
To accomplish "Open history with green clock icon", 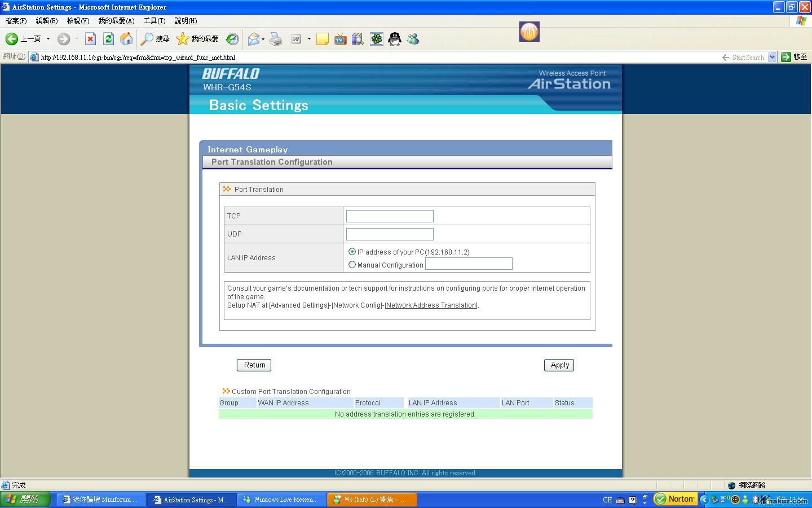I will [232, 38].
